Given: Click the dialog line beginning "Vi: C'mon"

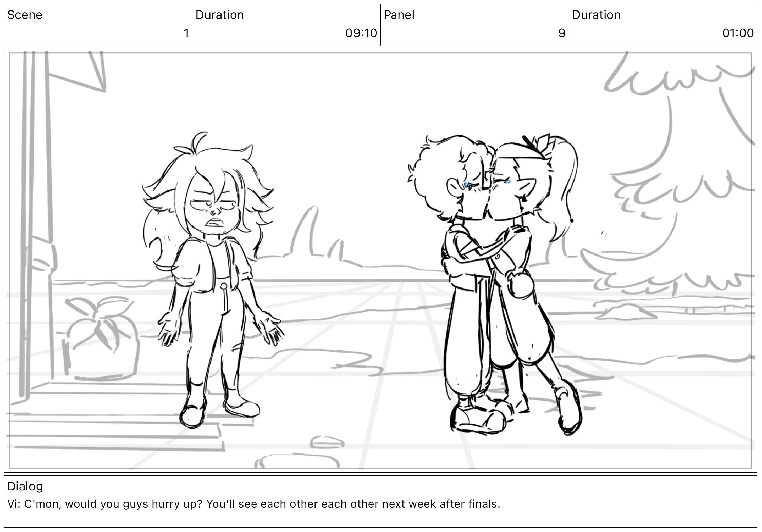Looking at the screenshot, I should [253, 504].
